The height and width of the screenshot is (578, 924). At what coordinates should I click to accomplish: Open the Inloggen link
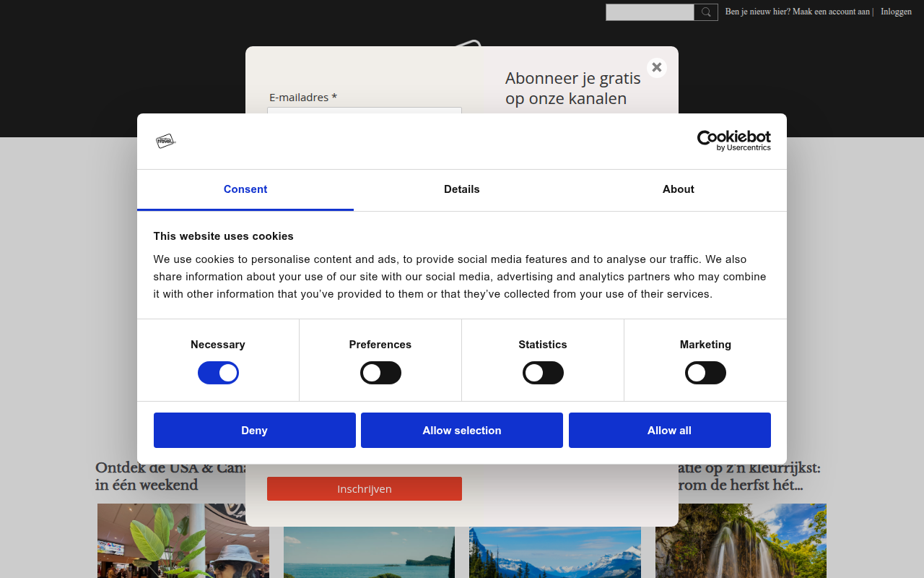[x=896, y=12]
